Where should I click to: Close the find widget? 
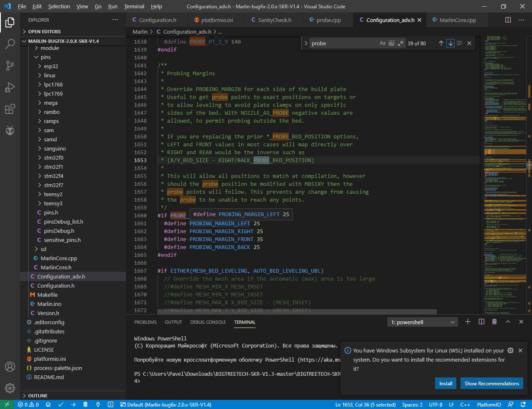469,43
